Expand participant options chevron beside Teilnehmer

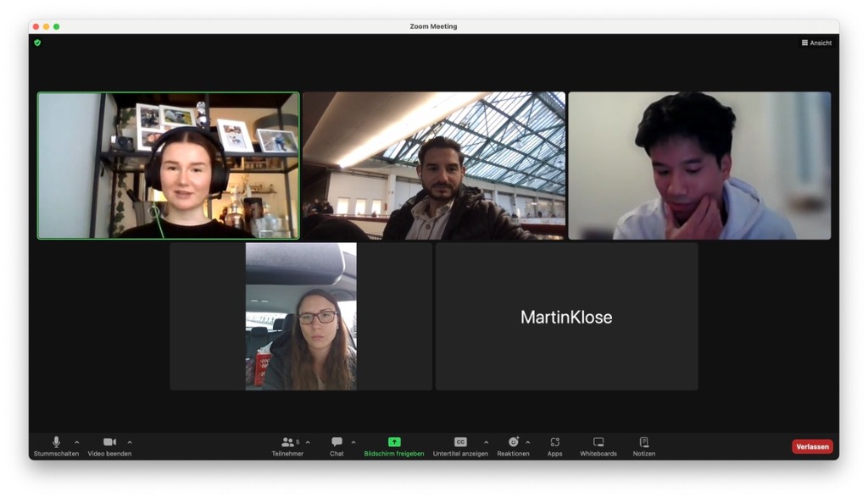(x=307, y=441)
